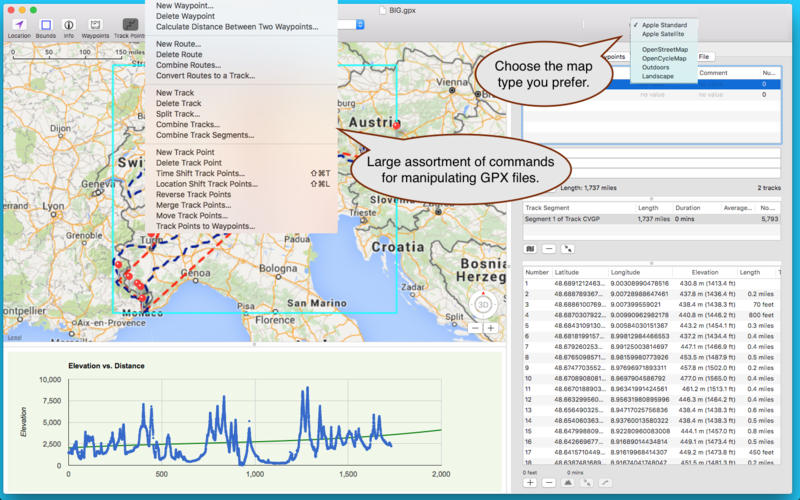
Task: Select the Bounds toolbar icon
Action: 45,24
